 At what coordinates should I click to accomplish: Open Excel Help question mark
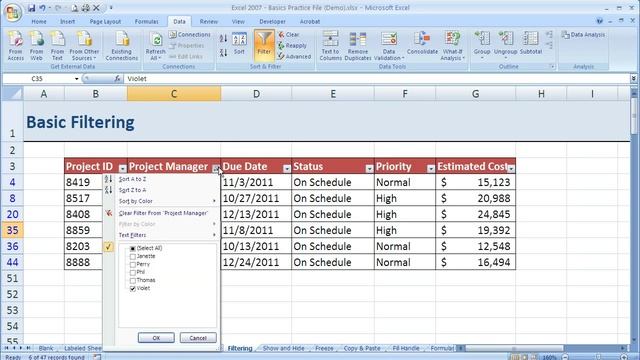pyautogui.click(x=599, y=21)
